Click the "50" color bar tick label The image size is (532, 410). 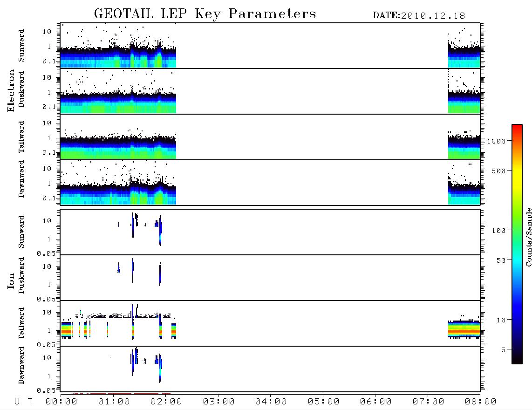coord(501,260)
